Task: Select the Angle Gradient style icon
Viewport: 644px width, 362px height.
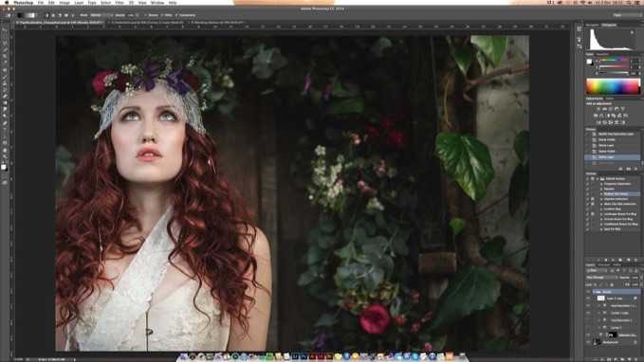Action: tap(60, 15)
